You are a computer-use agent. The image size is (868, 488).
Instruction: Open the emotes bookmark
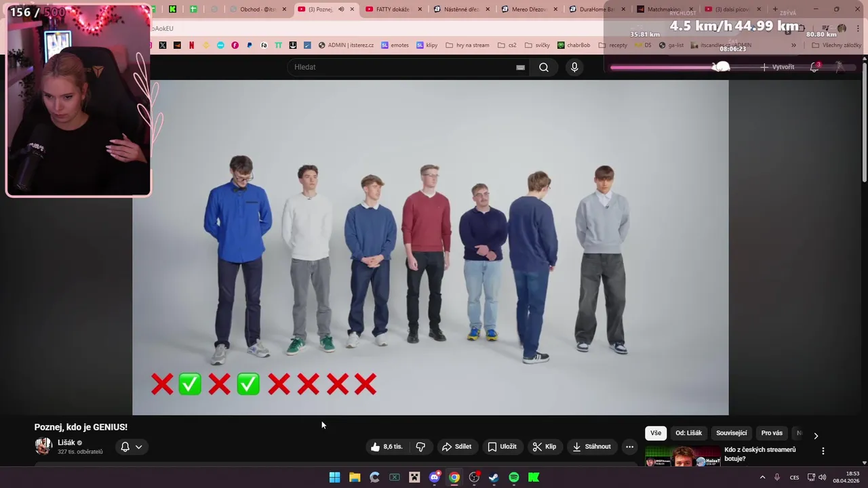[395, 45]
